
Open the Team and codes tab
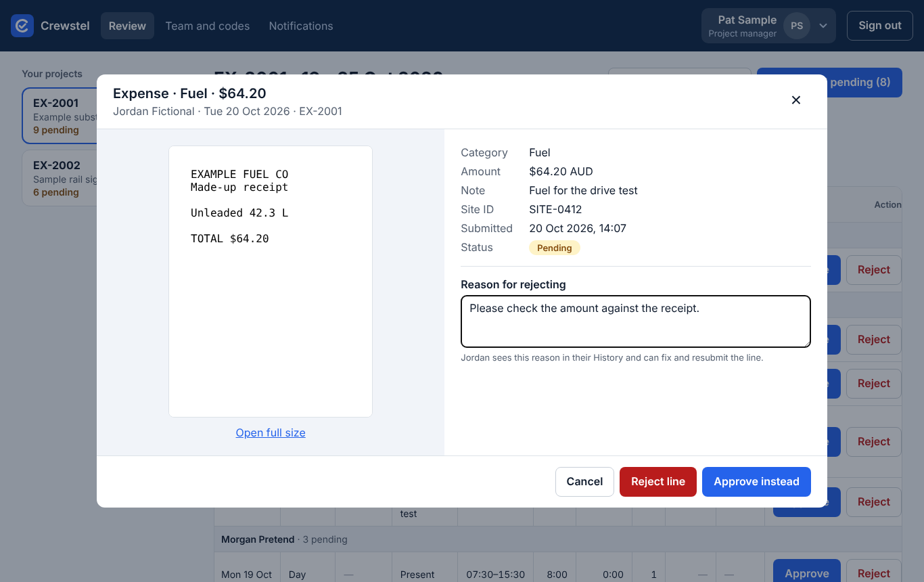(x=208, y=26)
